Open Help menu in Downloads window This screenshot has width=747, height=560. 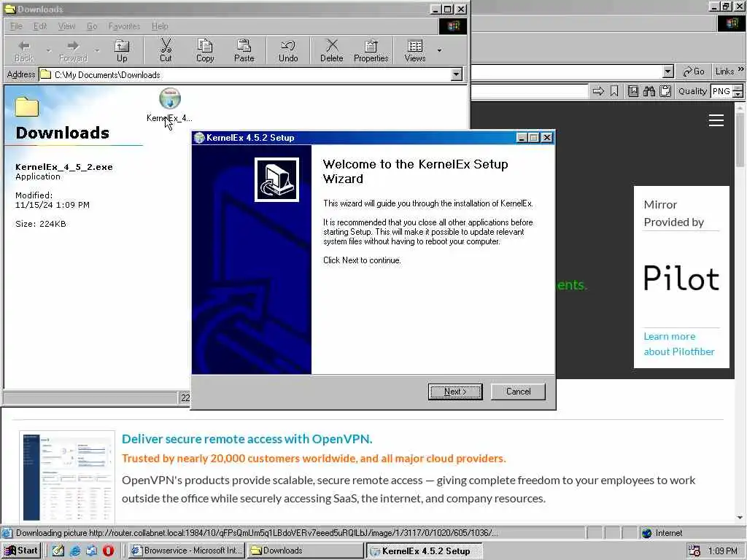160,26
